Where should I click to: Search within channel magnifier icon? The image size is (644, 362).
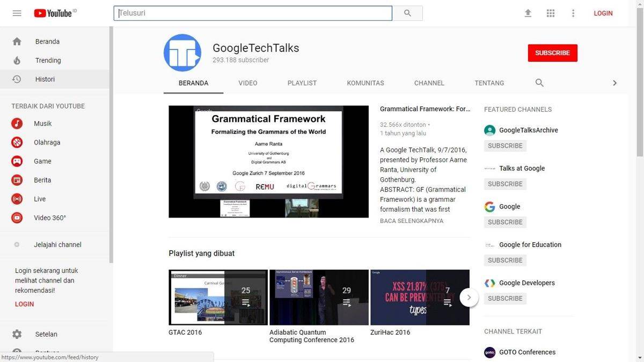[539, 83]
